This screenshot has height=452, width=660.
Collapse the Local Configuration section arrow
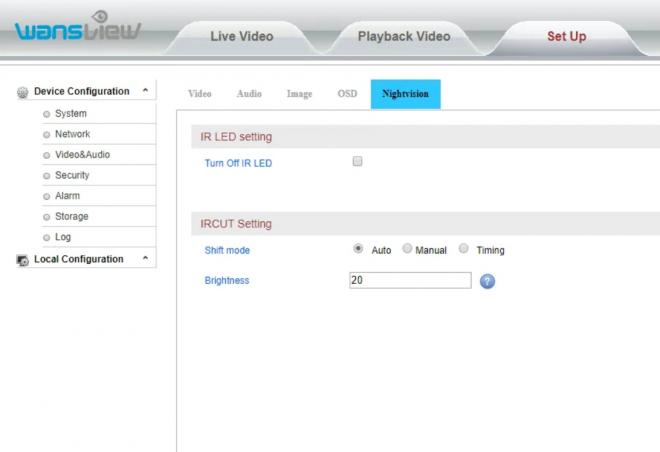[145, 258]
